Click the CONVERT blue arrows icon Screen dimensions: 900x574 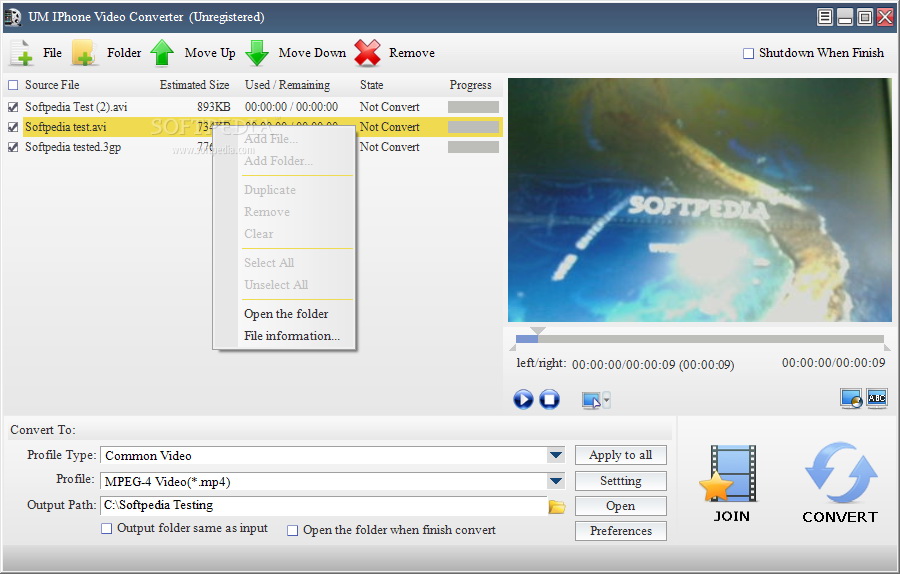coord(841,473)
